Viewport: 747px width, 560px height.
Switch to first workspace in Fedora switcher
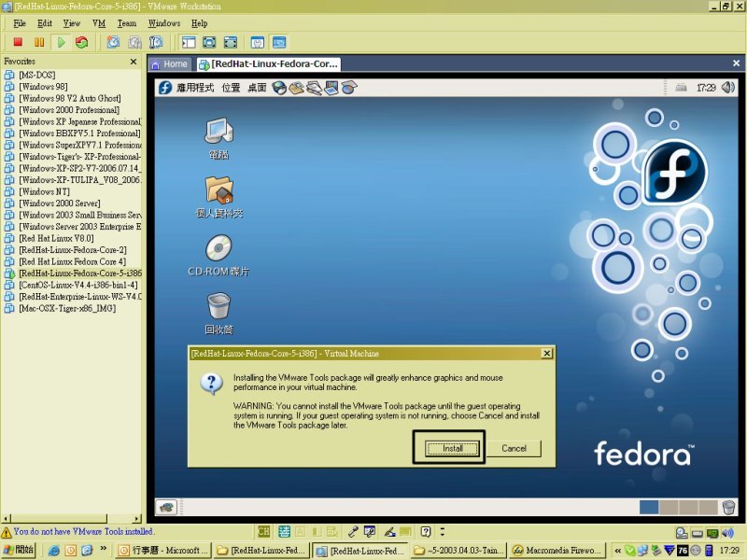tap(648, 507)
